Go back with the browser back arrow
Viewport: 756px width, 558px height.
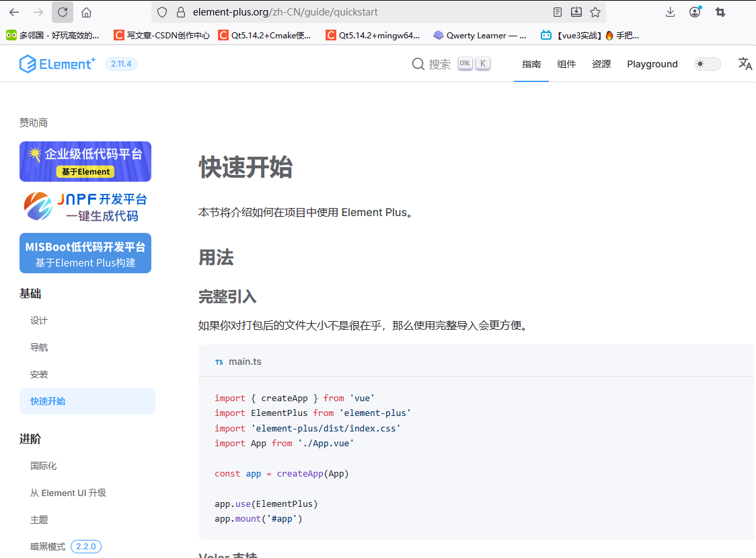[14, 12]
